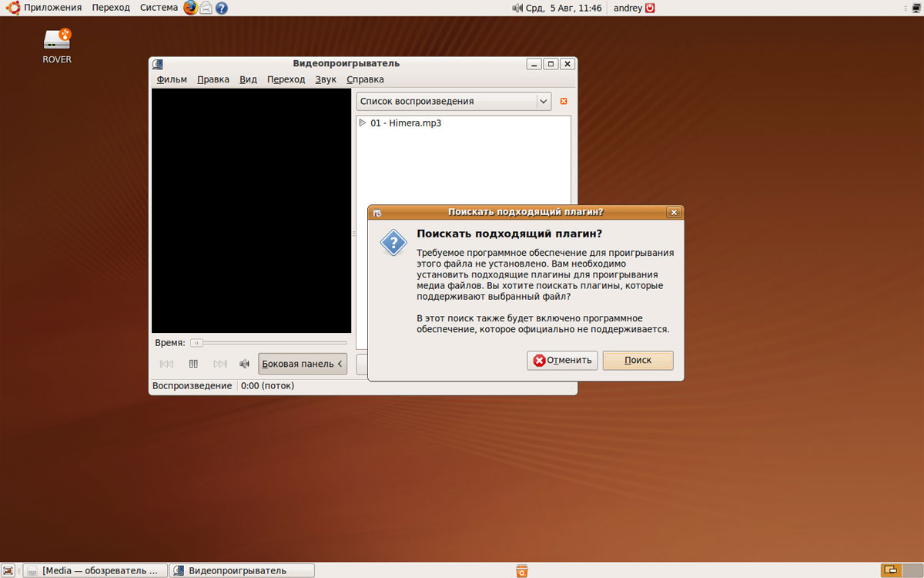Click the Время seek slider
Screen dimensions: 924x578
point(269,343)
